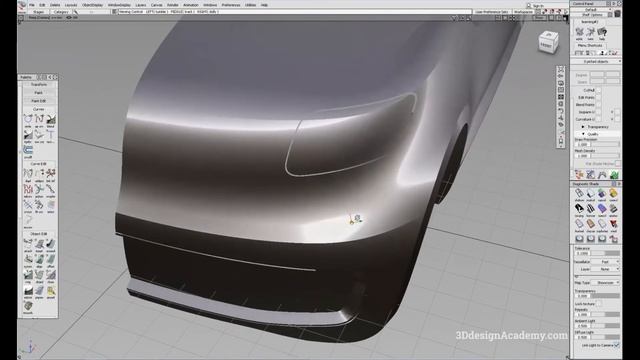Expand the Paint Edit palette section
The image size is (640, 360).
(39, 101)
